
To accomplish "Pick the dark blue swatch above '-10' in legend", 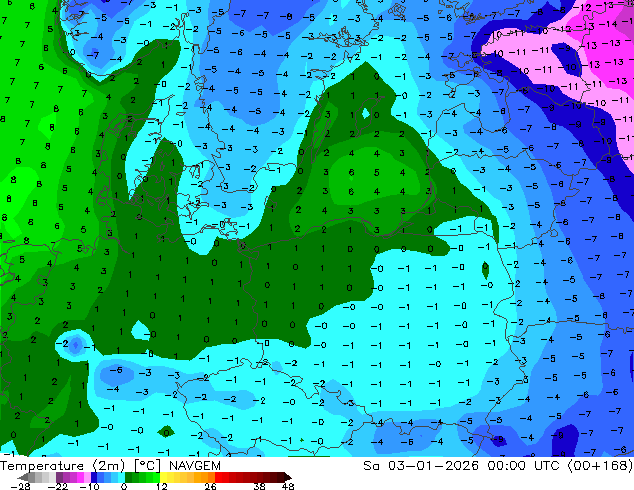I will [x=94, y=477].
